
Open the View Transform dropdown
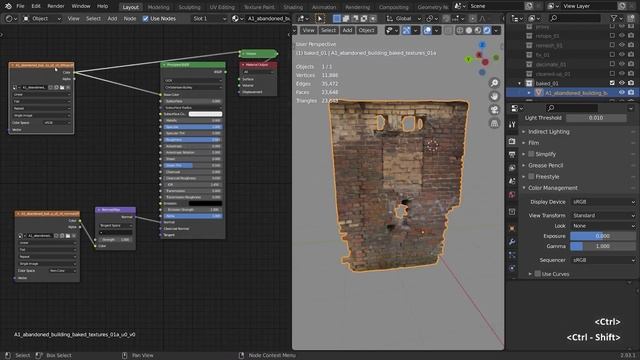603,215
